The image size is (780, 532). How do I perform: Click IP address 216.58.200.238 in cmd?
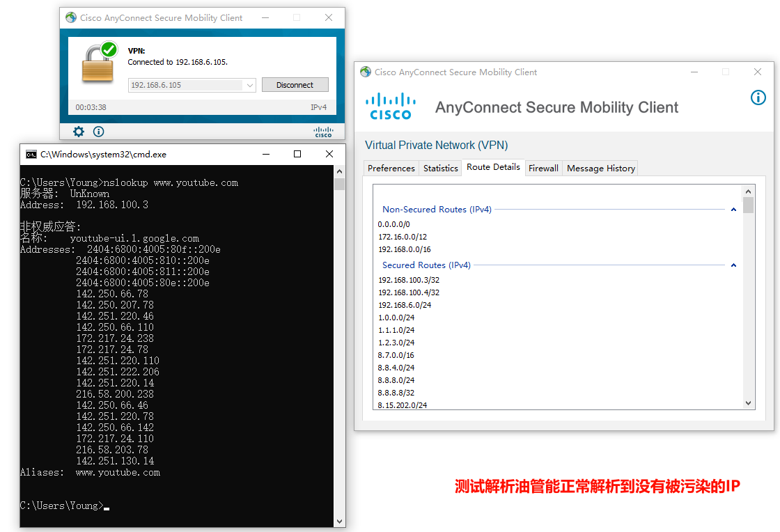pos(115,394)
